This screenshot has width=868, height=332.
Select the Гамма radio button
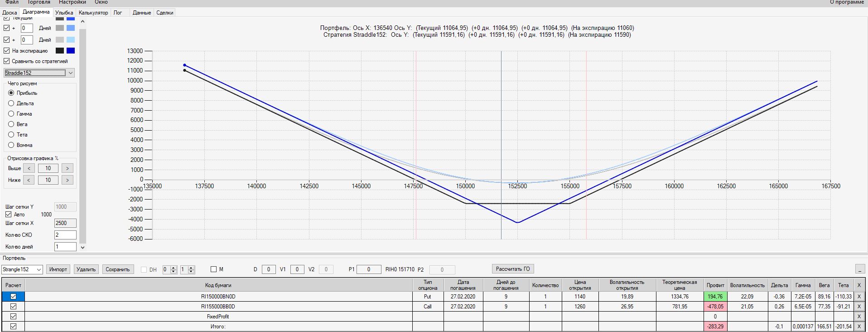pyautogui.click(x=11, y=114)
